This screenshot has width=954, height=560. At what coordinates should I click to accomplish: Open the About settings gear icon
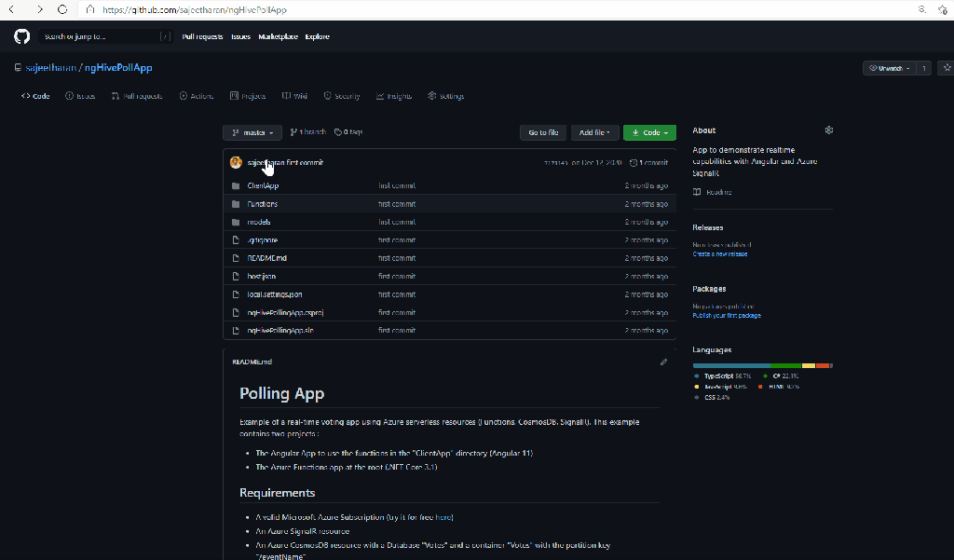[x=828, y=130]
